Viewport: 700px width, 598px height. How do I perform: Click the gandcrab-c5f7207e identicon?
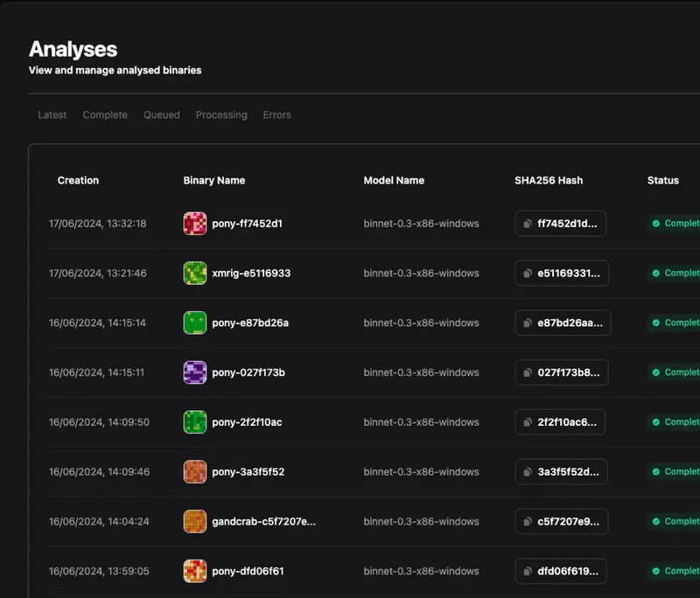point(195,521)
